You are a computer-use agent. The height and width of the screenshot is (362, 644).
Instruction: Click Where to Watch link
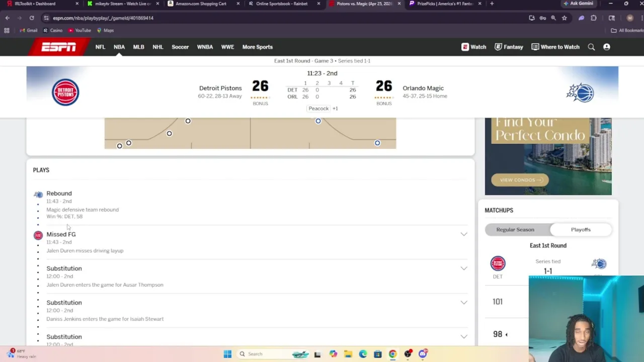pyautogui.click(x=555, y=47)
